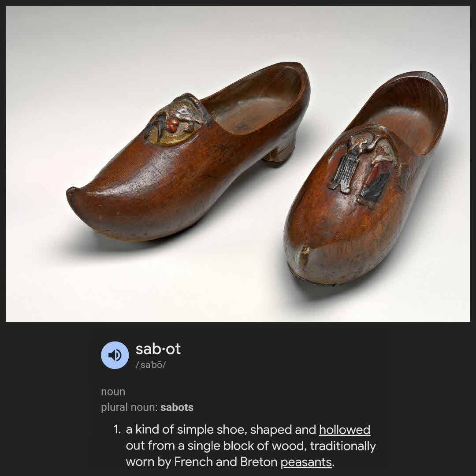The image size is (476, 476).
Task: Click the red berry decoration on left shoe
Action: click(x=173, y=123)
